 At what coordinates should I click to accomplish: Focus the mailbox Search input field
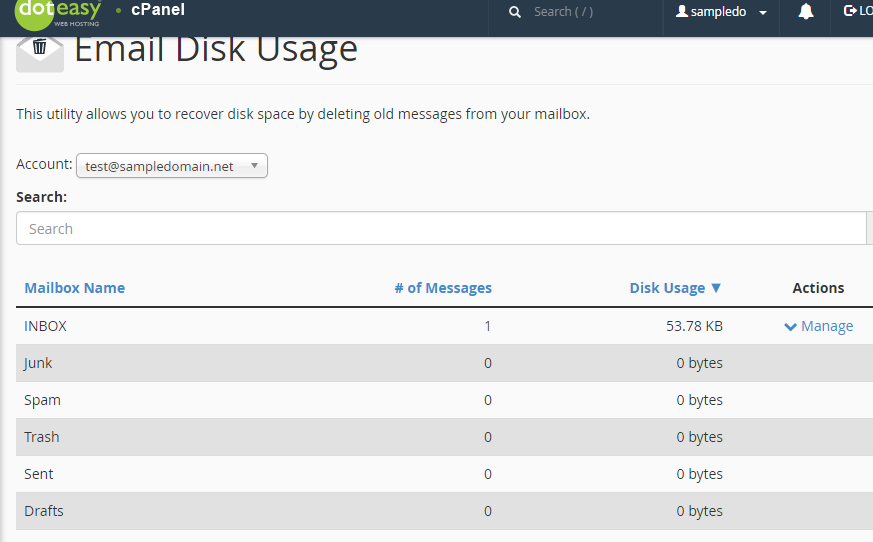click(441, 228)
